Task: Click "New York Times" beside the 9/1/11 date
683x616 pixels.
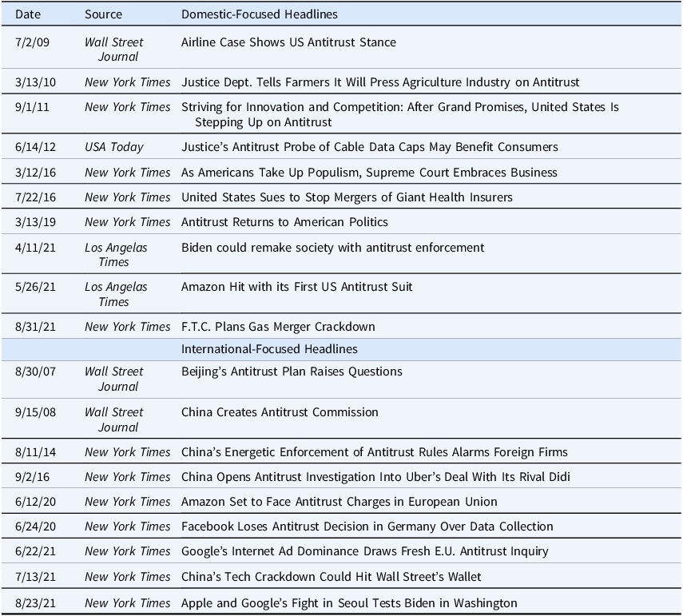Action: [x=128, y=107]
